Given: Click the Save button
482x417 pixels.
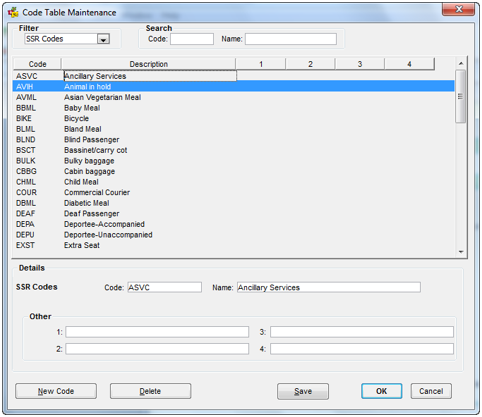Looking at the screenshot, I should [303, 391].
